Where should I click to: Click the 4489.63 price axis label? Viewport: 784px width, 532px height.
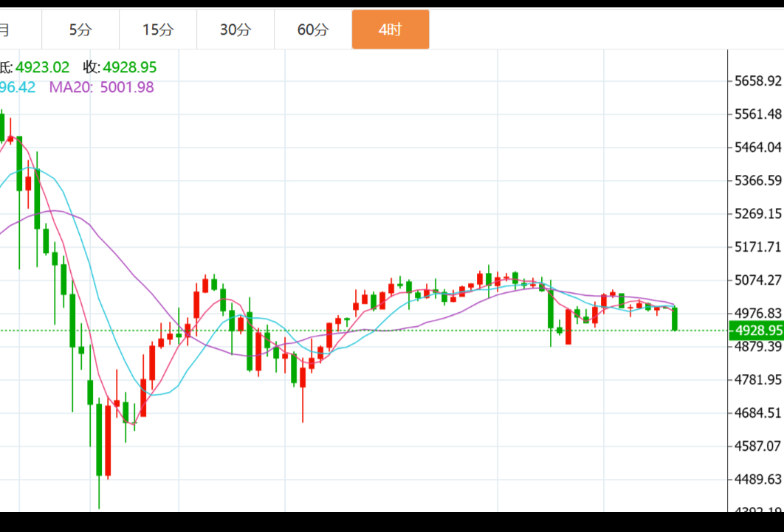[758, 479]
